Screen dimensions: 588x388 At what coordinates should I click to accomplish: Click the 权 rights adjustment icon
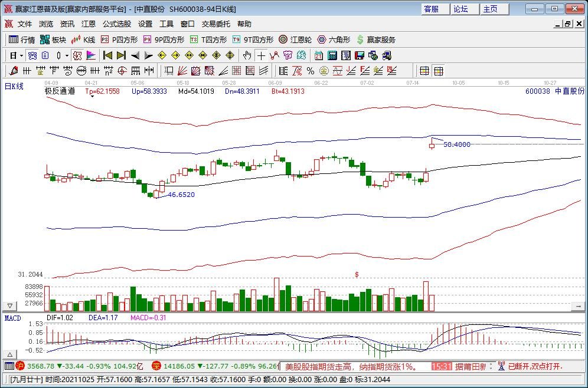[x=77, y=56]
